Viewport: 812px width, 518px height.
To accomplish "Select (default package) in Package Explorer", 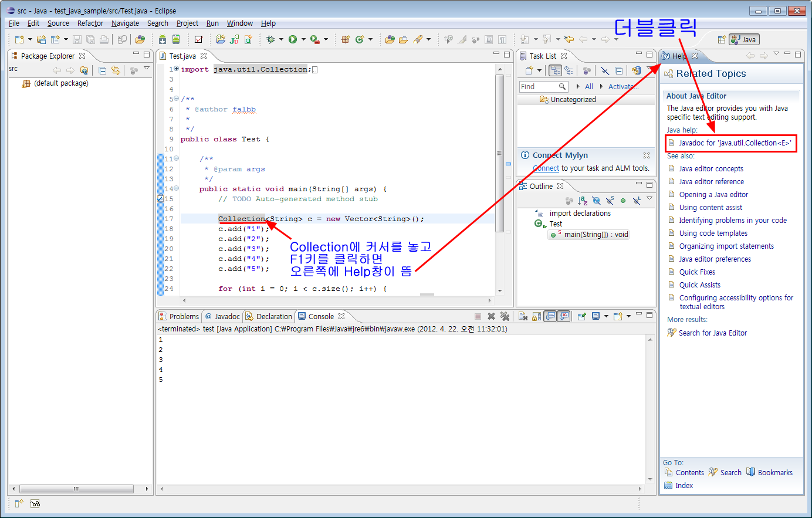I will pos(61,83).
